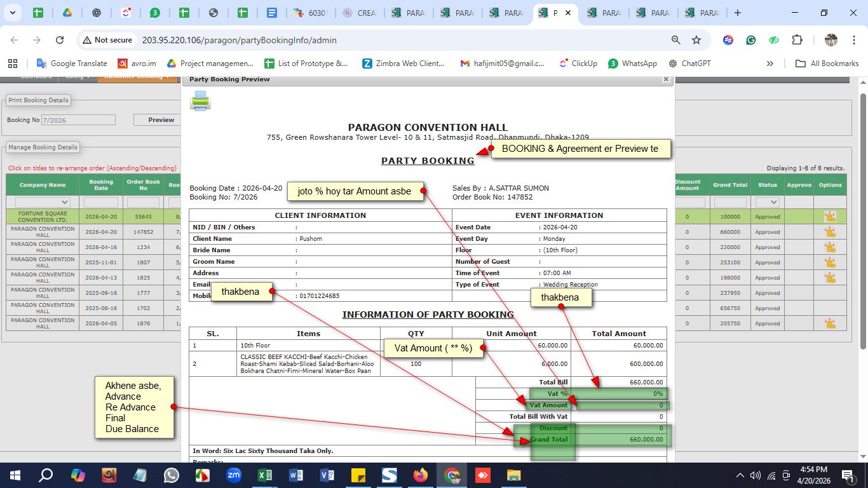Sort the table by Order Book No
868x488 pixels.
[x=144, y=185]
